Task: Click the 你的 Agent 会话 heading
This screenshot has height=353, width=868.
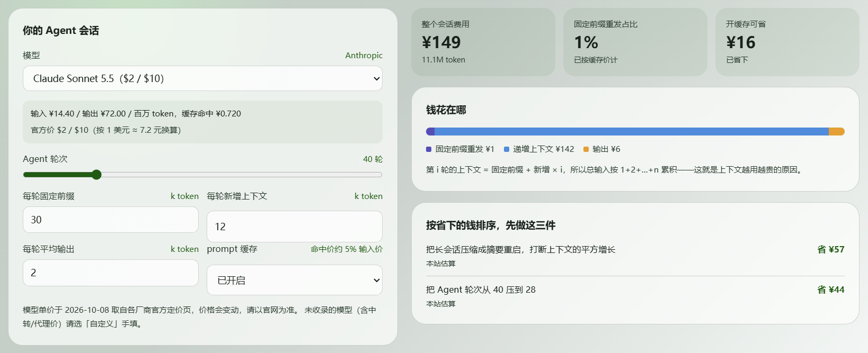Action: [61, 31]
